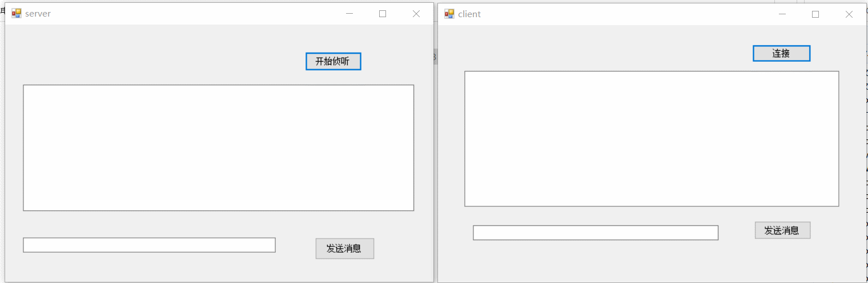This screenshot has width=868, height=283.
Task: Maximize the server window
Action: click(x=383, y=14)
